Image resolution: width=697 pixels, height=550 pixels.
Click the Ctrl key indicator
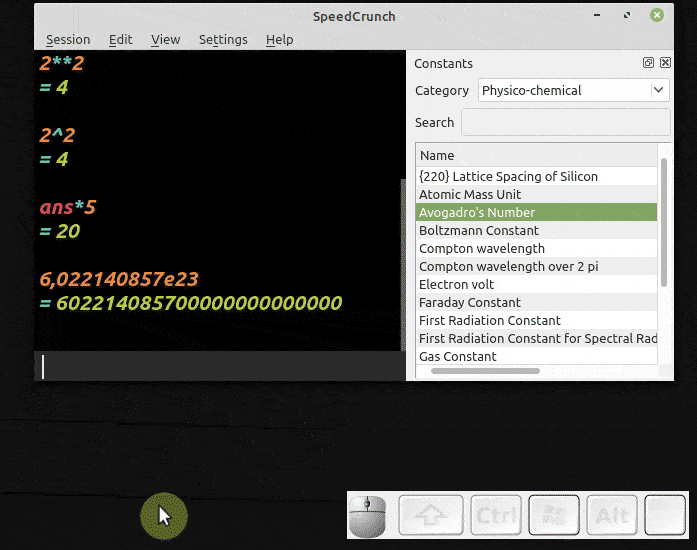tap(496, 515)
